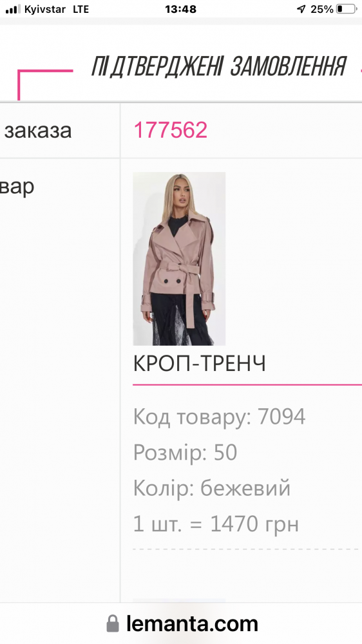Tap the cellular signal bars icon
This screenshot has width=362, height=644.
[13, 9]
